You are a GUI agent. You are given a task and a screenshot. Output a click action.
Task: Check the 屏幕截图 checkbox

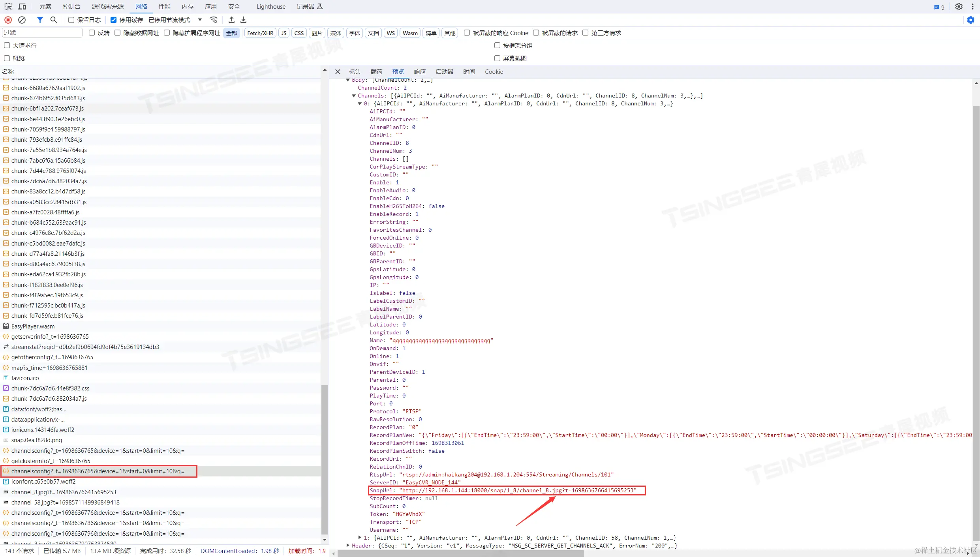(x=498, y=58)
